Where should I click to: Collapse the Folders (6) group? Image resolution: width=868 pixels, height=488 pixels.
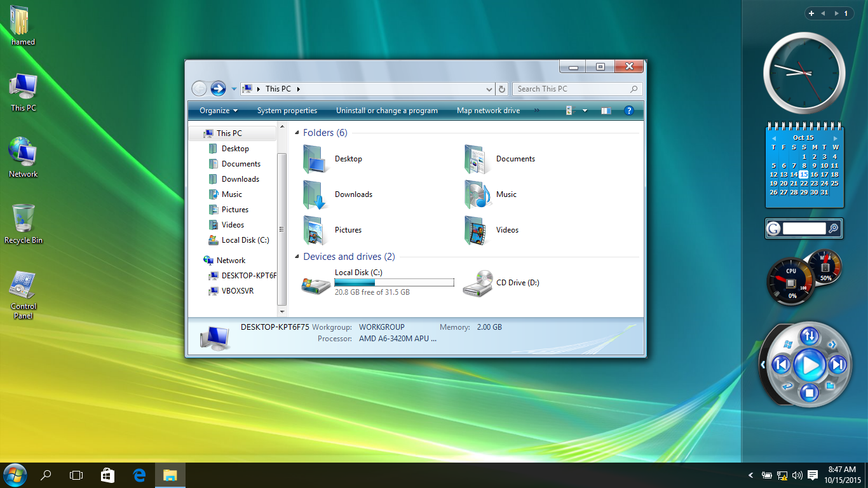pyautogui.click(x=297, y=133)
